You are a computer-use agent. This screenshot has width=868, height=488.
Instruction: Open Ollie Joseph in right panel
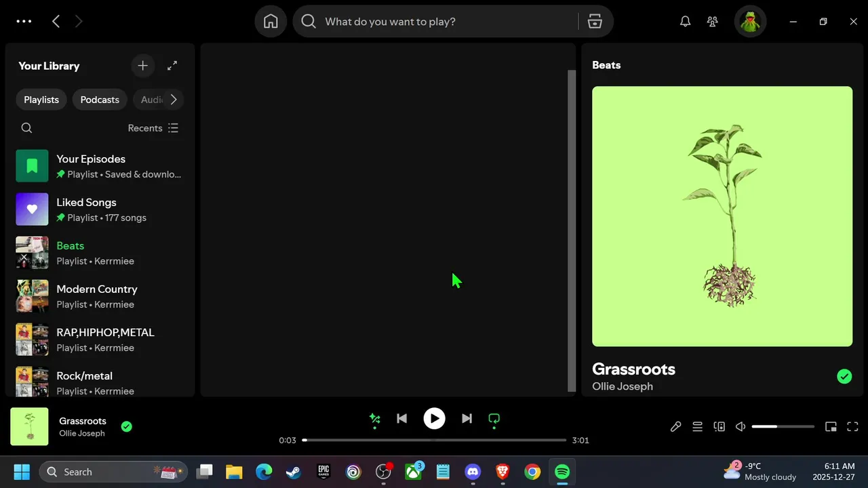(x=623, y=386)
